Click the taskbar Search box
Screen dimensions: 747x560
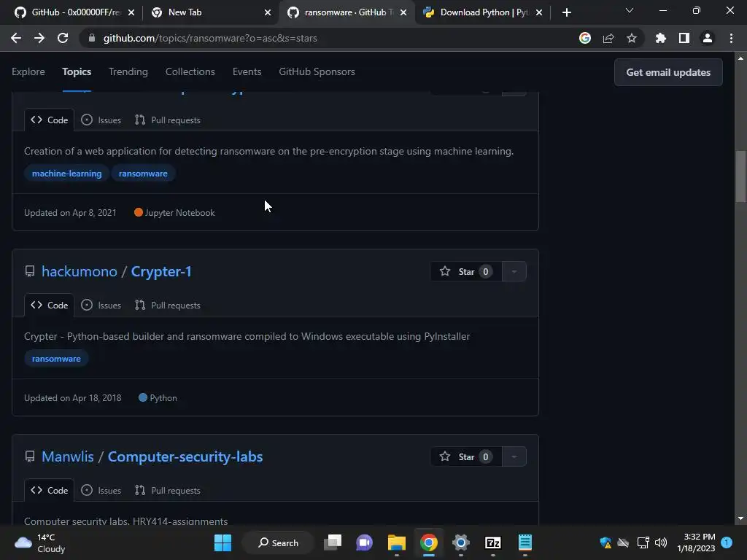tap(278, 542)
